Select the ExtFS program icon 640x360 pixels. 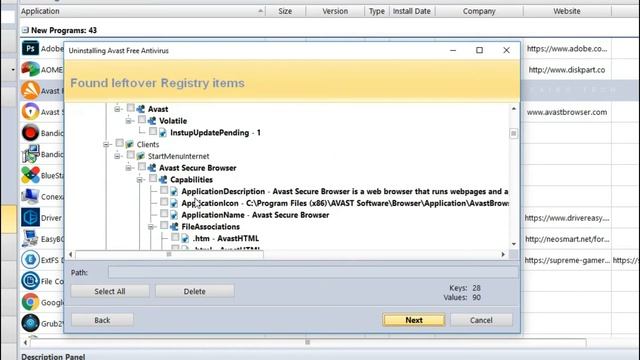coord(30,260)
